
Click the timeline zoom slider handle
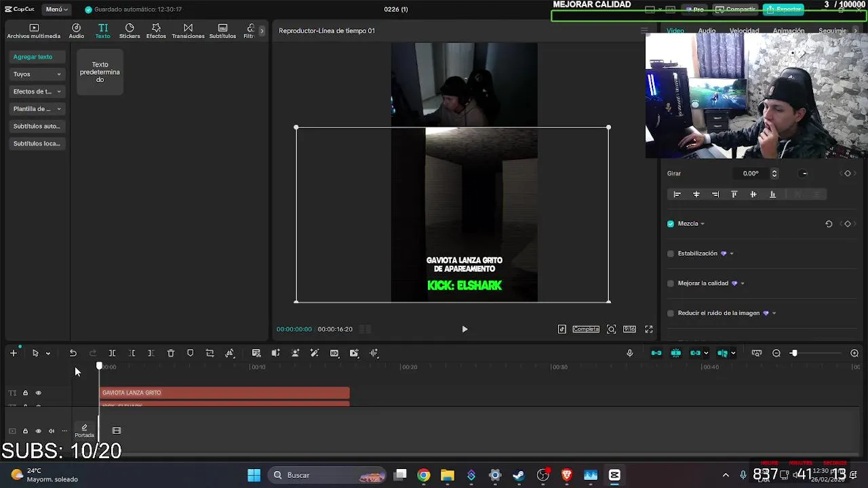[793, 353]
